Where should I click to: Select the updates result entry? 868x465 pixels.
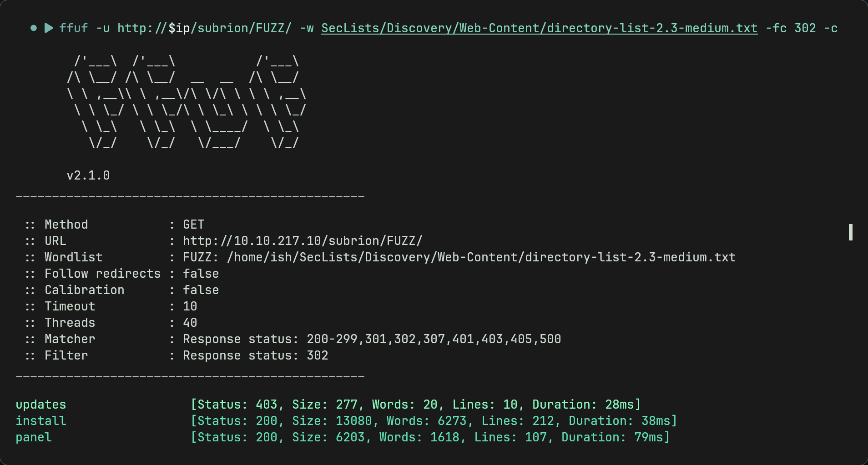(x=41, y=405)
